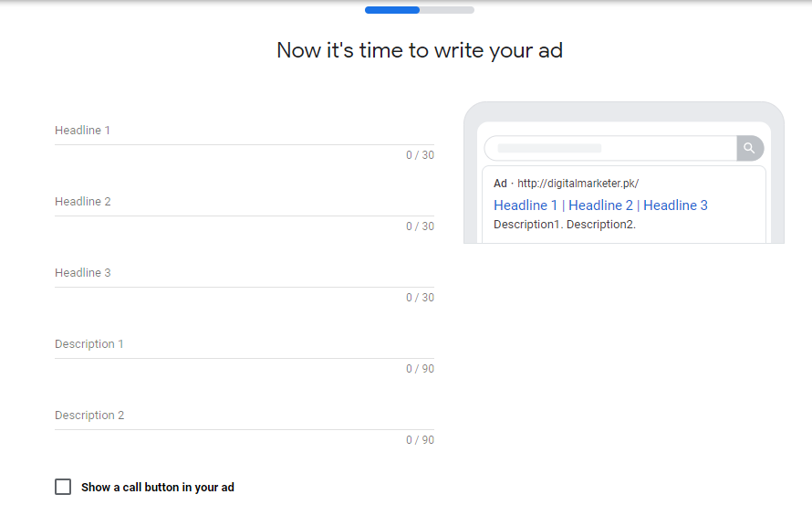
Task: Click the digitalmarketer.pk URL in ad preview
Action: 578,184
